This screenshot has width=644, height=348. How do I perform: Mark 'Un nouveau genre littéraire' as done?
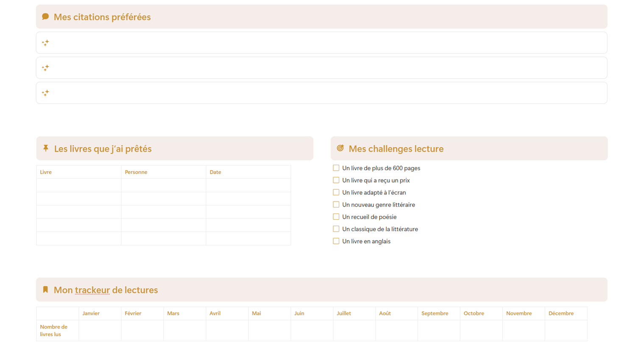[336, 204]
